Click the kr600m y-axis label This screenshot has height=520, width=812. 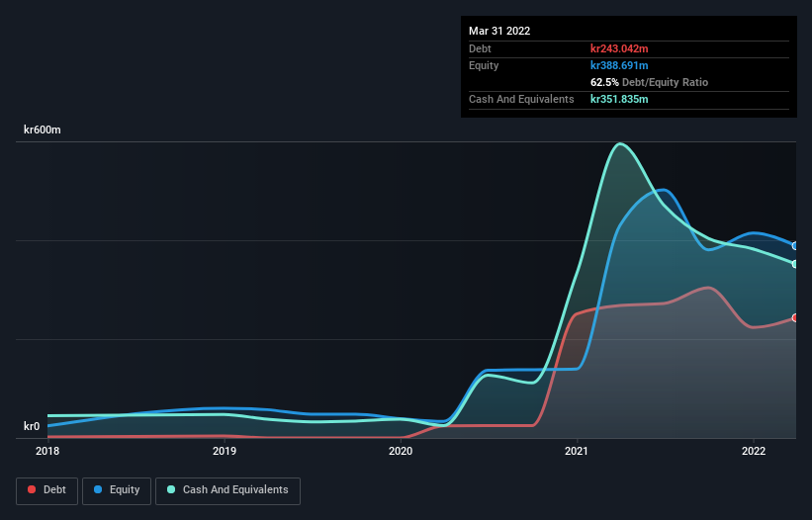(42, 130)
